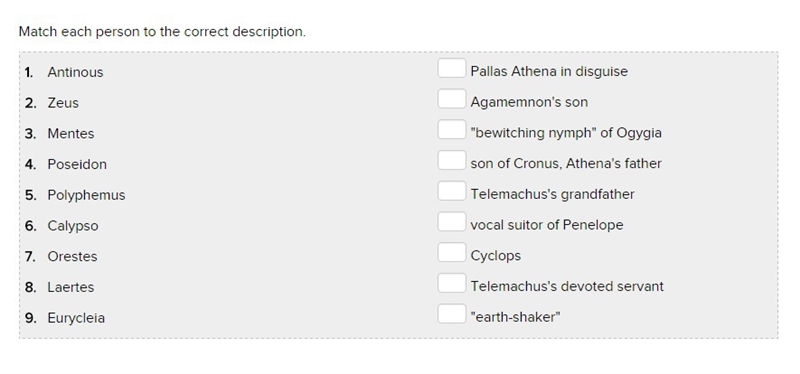
Task: Click the answer box next to Cyclops
Action: pos(452,253)
